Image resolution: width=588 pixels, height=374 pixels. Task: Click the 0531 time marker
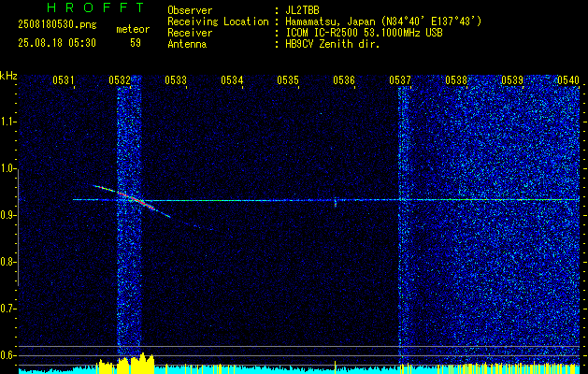click(63, 79)
